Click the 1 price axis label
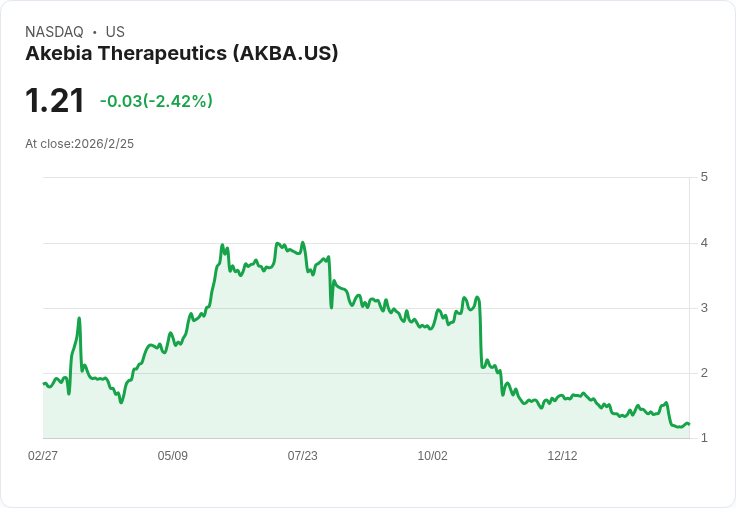The image size is (736, 508). coord(704,438)
